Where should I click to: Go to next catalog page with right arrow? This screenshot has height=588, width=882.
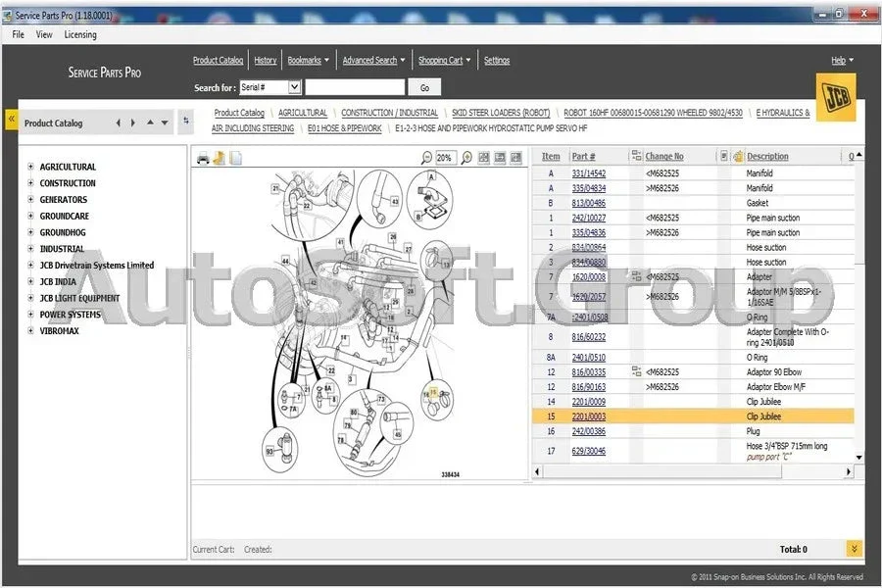pos(133,122)
